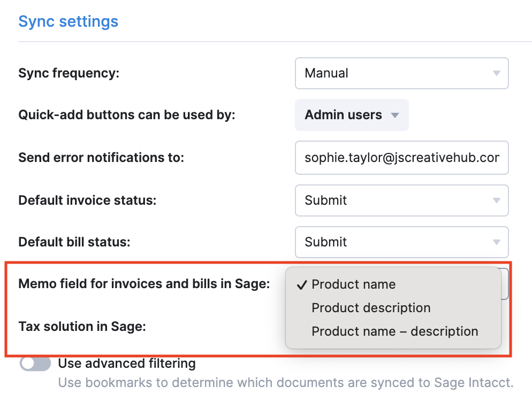
Task: Open the Default bill status Submit dropdown
Action: (x=402, y=242)
